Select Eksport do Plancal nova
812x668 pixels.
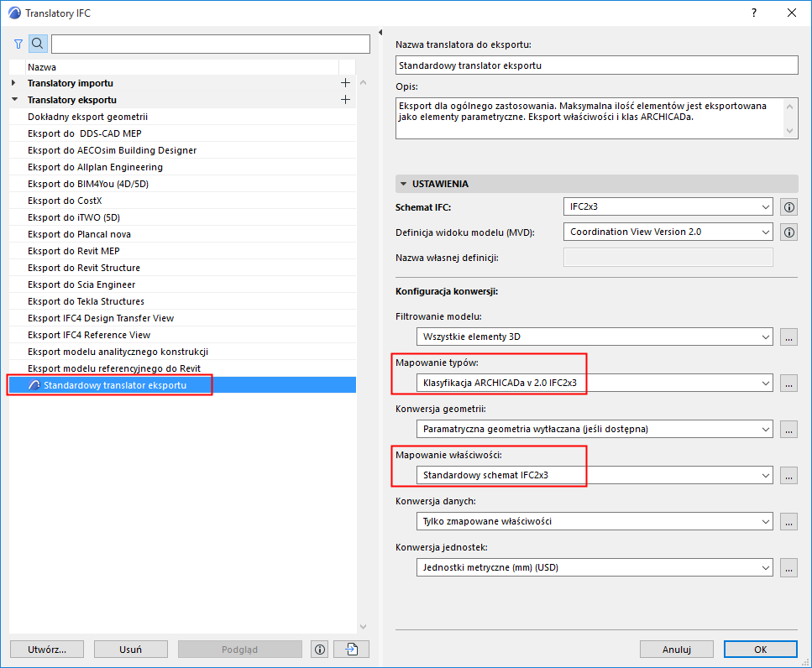pos(182,234)
